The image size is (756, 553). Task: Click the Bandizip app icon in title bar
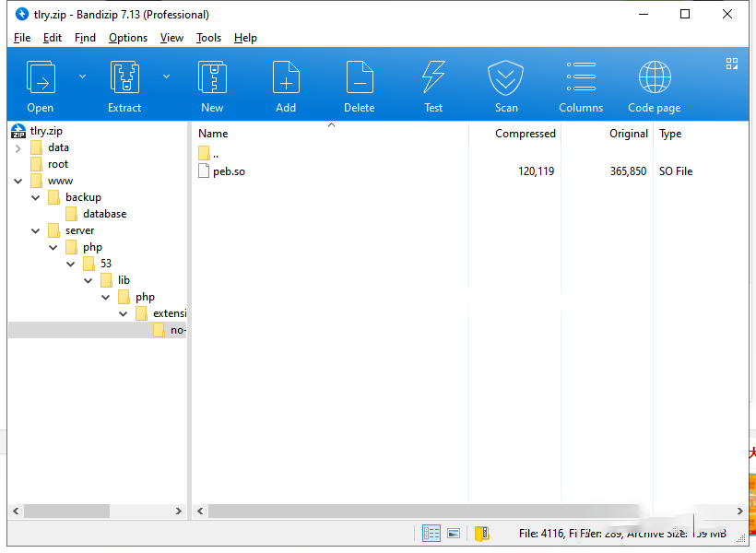click(22, 15)
